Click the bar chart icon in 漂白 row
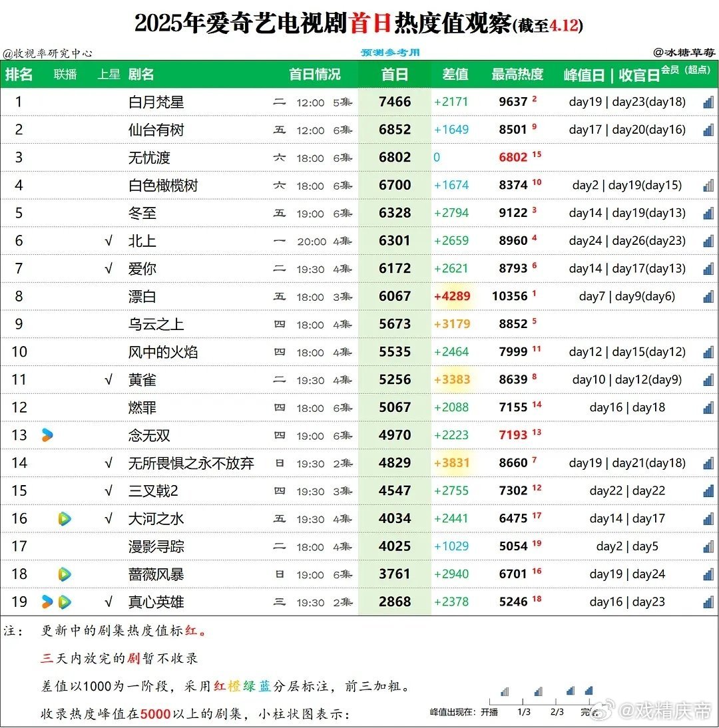719x728 pixels. tap(708, 297)
